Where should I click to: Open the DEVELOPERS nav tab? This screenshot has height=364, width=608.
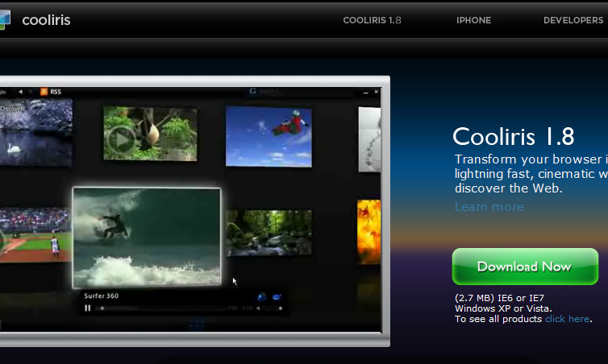pos(573,20)
